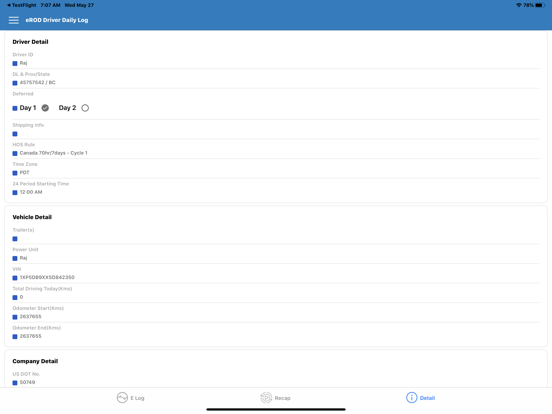Click the 12:00 AM starting time
Viewport: 552px width, 414px height.
tap(31, 192)
